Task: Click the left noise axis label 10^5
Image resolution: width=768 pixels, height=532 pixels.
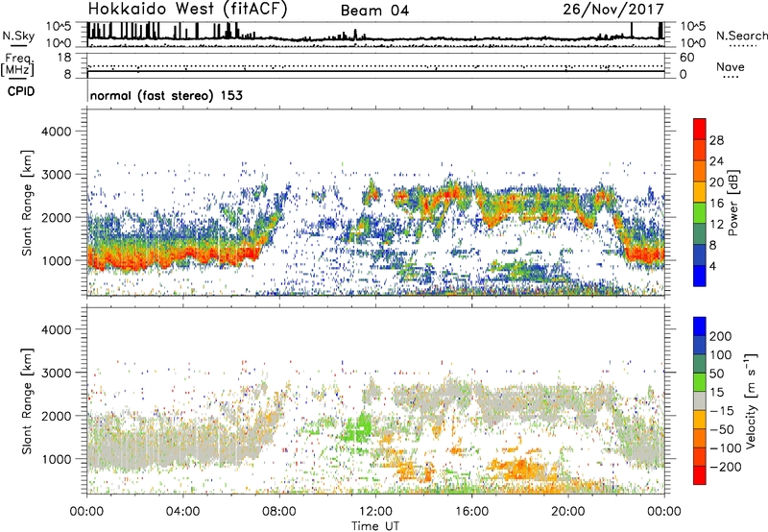Action: (59, 26)
